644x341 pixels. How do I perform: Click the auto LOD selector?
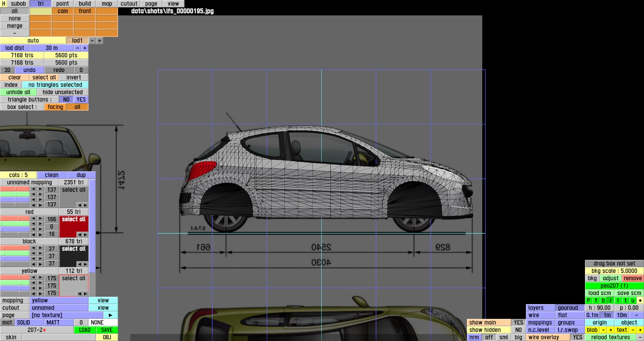(x=33, y=41)
